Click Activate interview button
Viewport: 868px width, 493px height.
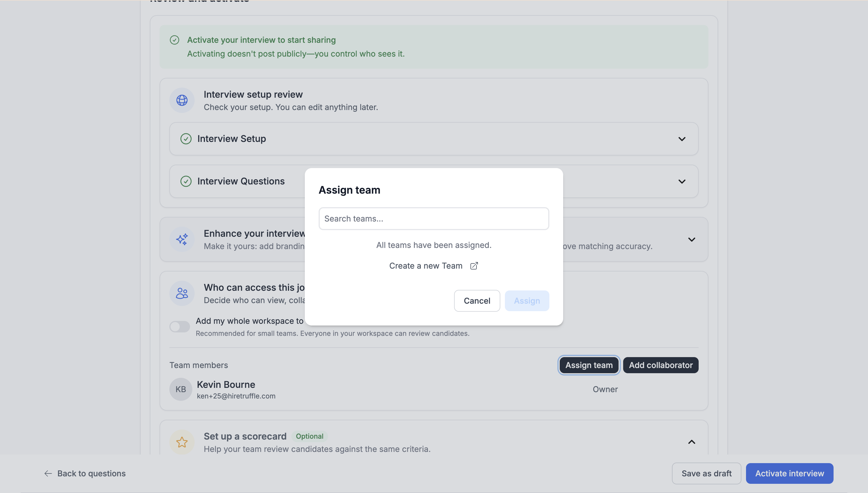coord(789,473)
